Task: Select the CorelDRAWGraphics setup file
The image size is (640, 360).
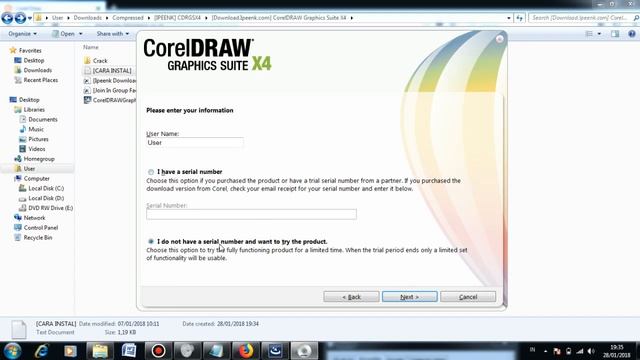Action: click(x=109, y=100)
